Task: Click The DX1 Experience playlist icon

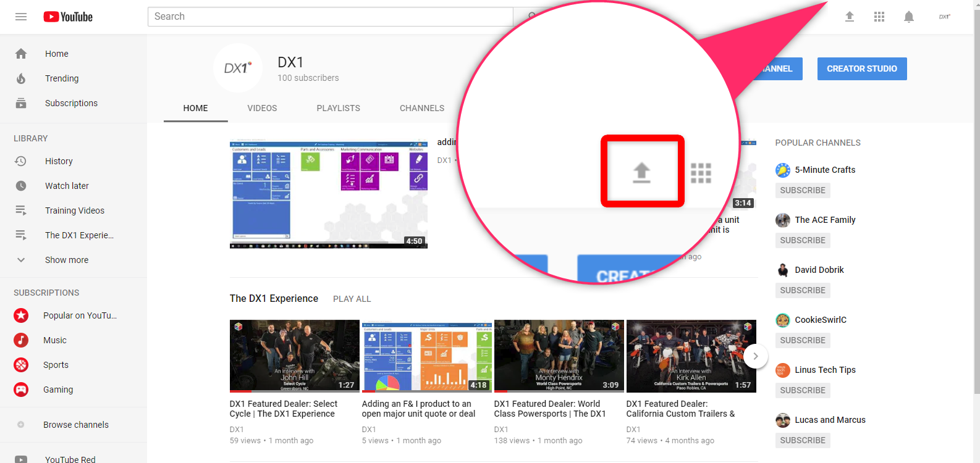Action: [21, 235]
